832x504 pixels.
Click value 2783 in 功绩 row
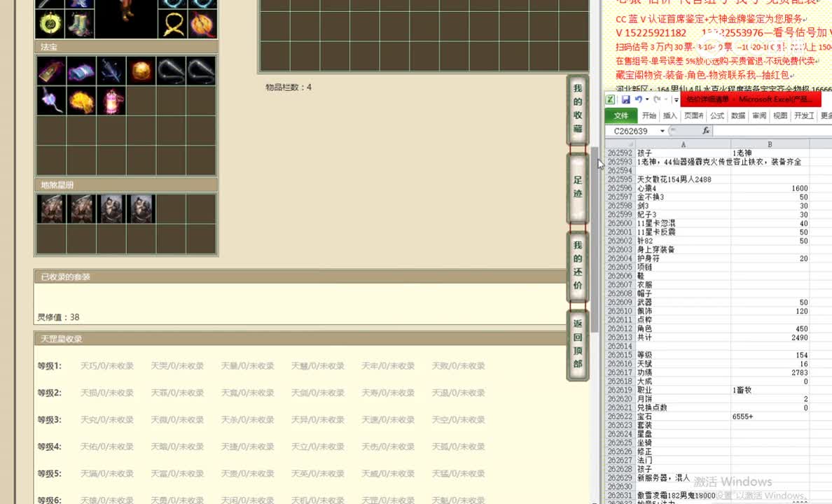point(770,372)
